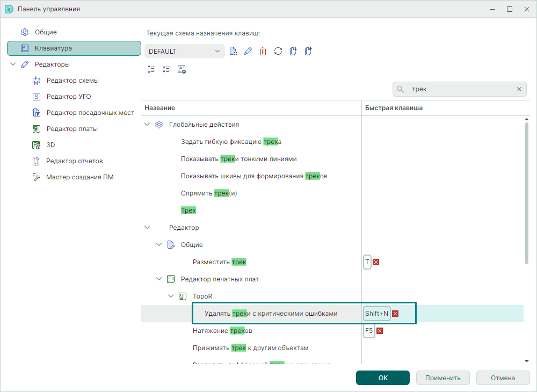
Task: Click the add hotkey icon below the scheme dropdown
Action: 182,69
